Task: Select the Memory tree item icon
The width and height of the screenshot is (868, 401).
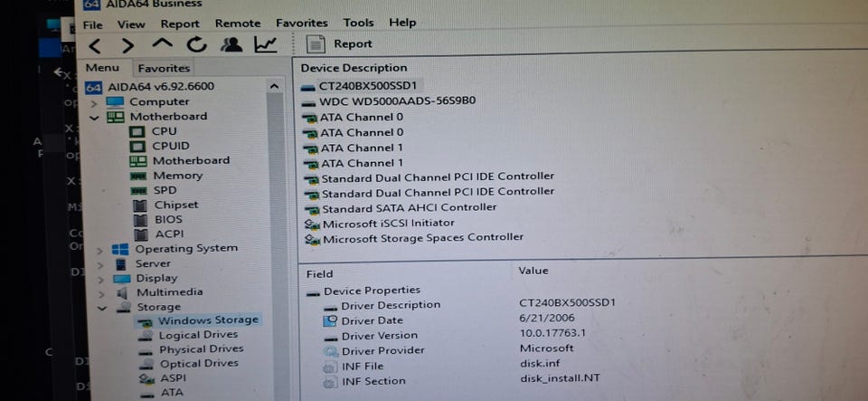Action: pyautogui.click(x=137, y=177)
